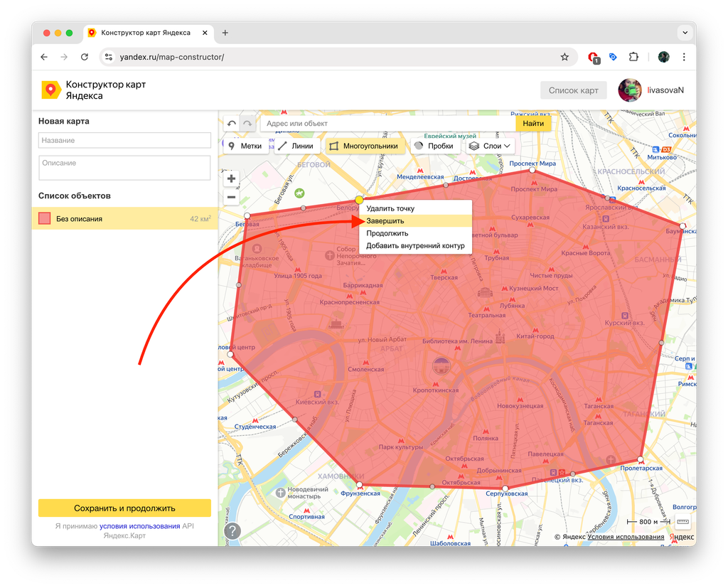728x588 pixels.
Task: Choose Удалить точку in context menu
Action: click(x=415, y=208)
